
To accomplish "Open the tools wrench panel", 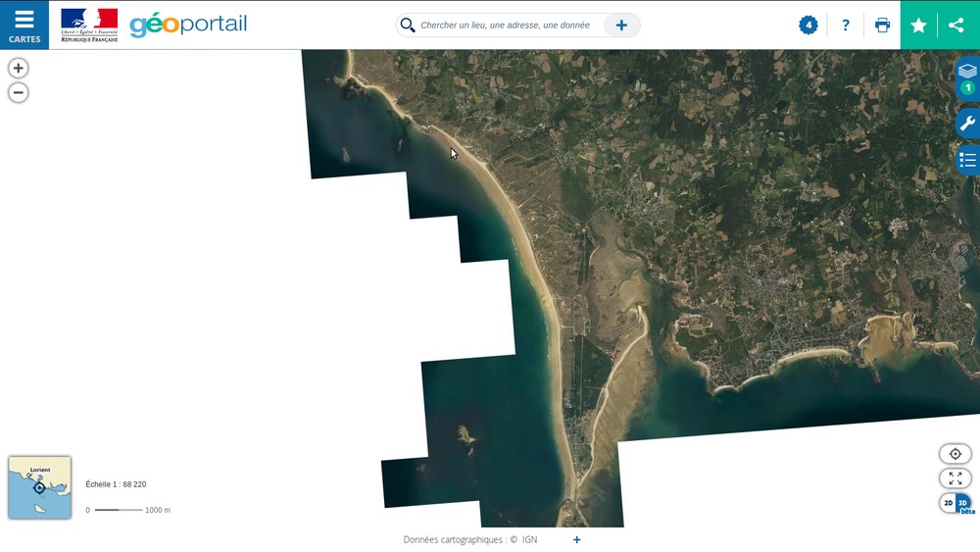I will pyautogui.click(x=967, y=124).
